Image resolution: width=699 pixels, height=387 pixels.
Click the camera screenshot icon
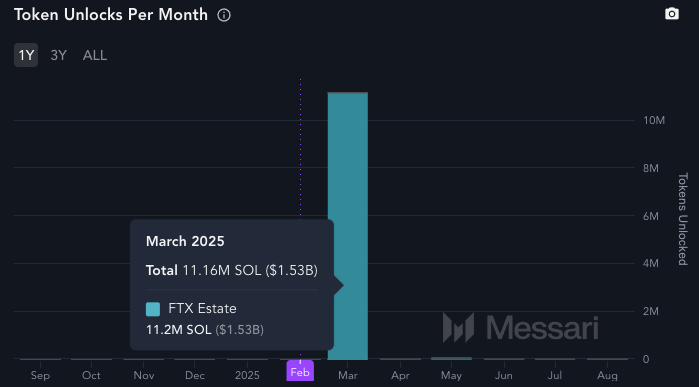[672, 14]
